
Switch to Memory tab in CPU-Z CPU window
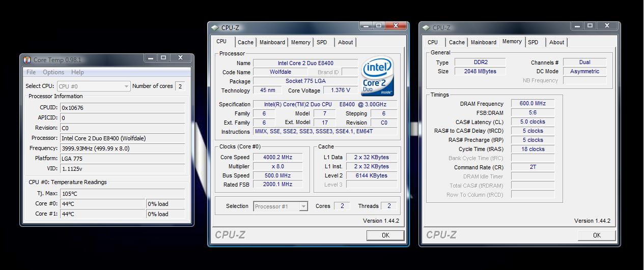(301, 42)
